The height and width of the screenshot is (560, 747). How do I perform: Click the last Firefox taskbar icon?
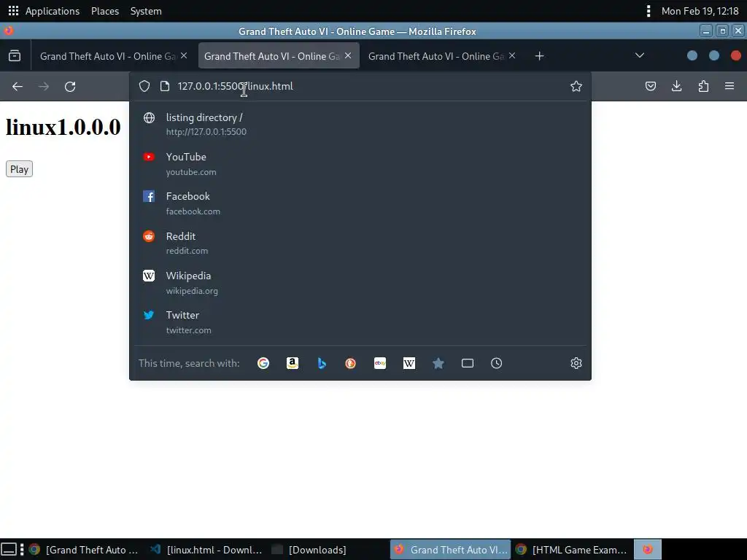pyautogui.click(x=648, y=550)
